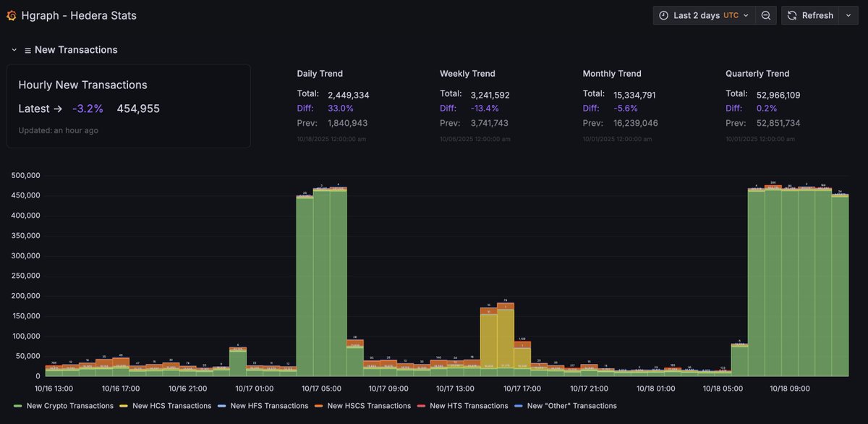Click the row menu icon beside New Transactions

[27, 51]
